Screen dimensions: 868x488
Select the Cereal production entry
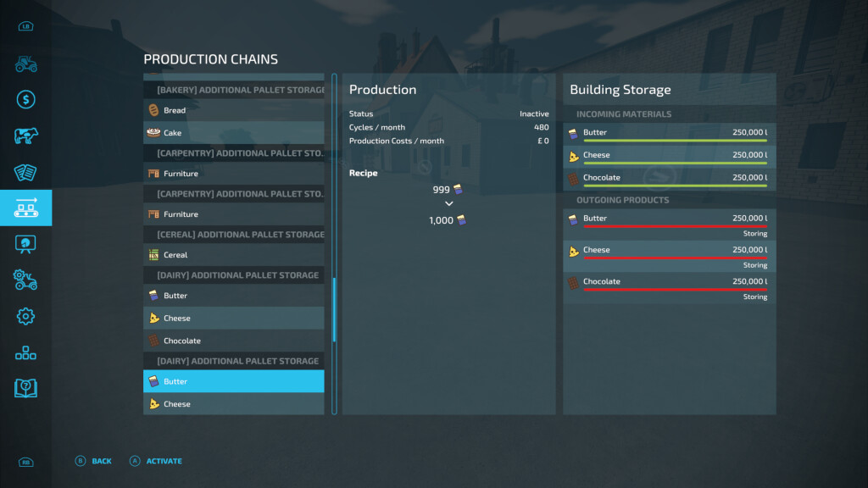point(234,255)
